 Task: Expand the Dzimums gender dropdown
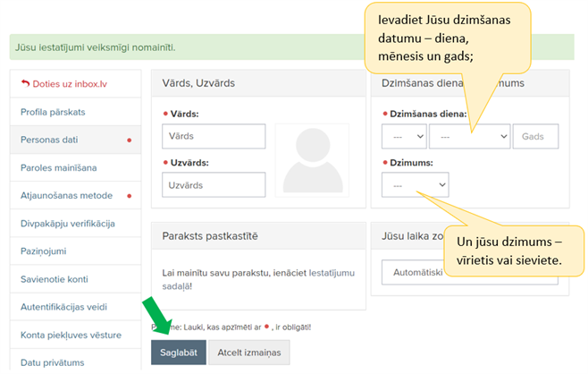(415, 185)
